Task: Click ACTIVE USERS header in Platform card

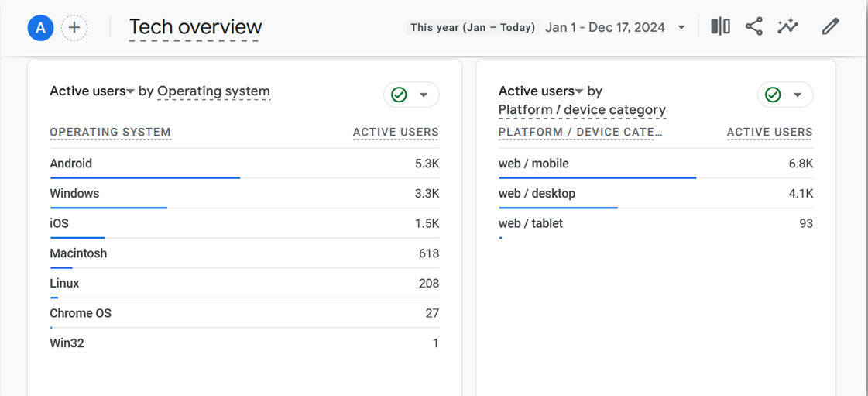Action: [x=770, y=133]
